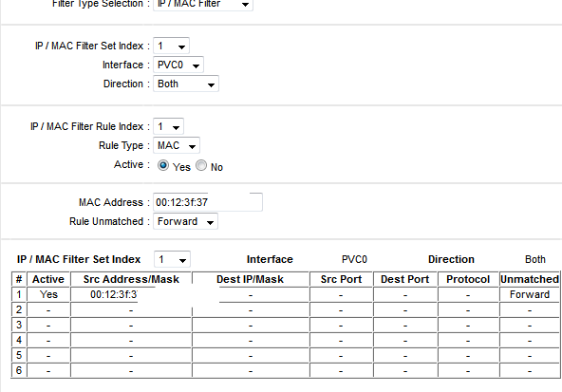Select the Active No radio button
Viewport: 562px width, 392px height.
pyautogui.click(x=201, y=165)
